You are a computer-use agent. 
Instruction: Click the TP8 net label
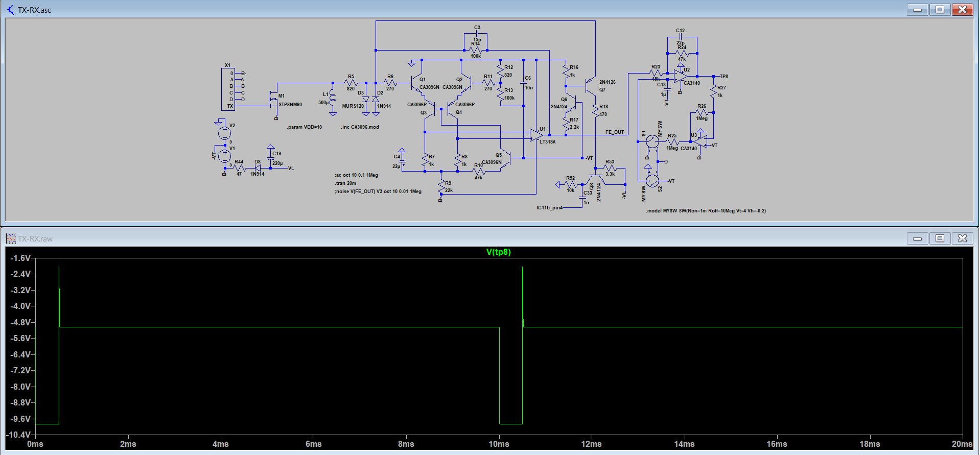724,77
